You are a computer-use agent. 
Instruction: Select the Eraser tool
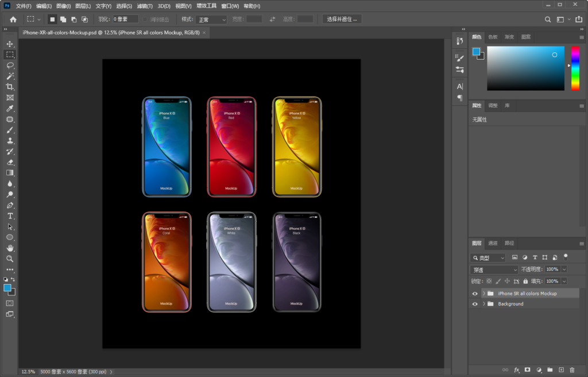(10, 162)
